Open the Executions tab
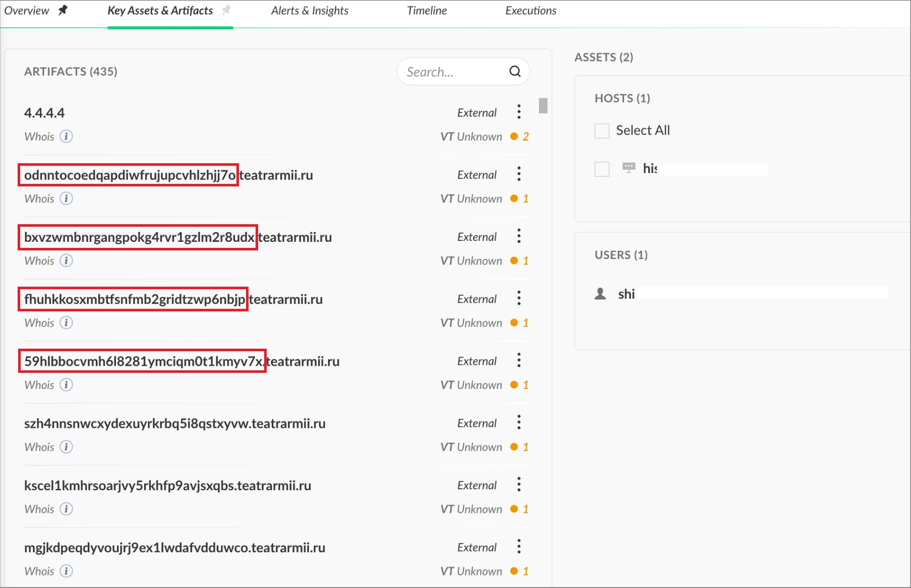Viewport: 911px width, 588px height. point(531,11)
